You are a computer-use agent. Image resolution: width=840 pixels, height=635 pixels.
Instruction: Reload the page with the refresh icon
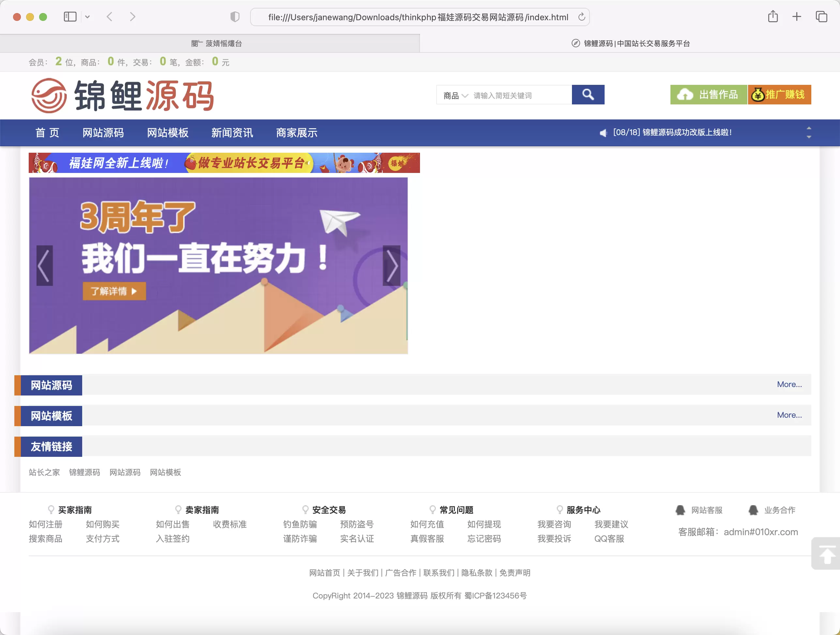[x=581, y=17]
